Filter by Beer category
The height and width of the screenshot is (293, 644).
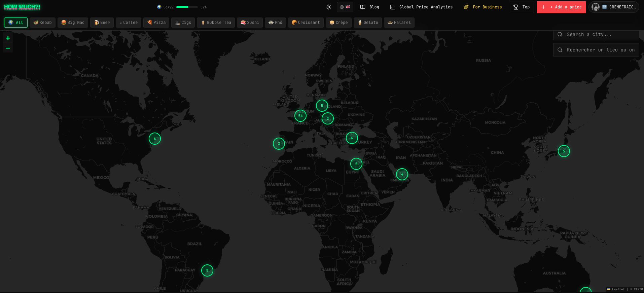pos(102,23)
